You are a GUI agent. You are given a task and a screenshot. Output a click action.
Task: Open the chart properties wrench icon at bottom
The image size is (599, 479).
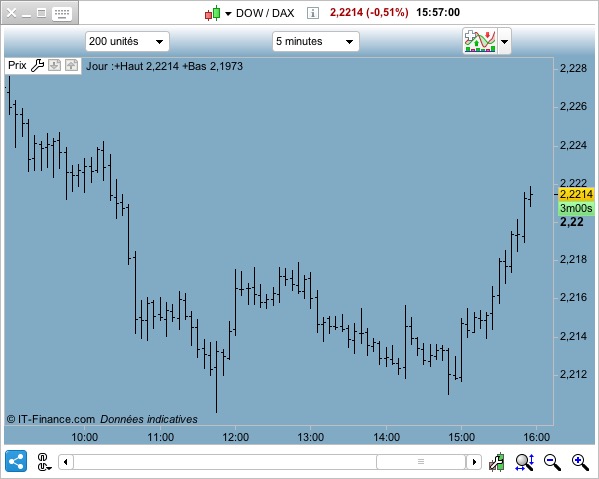coord(497,462)
